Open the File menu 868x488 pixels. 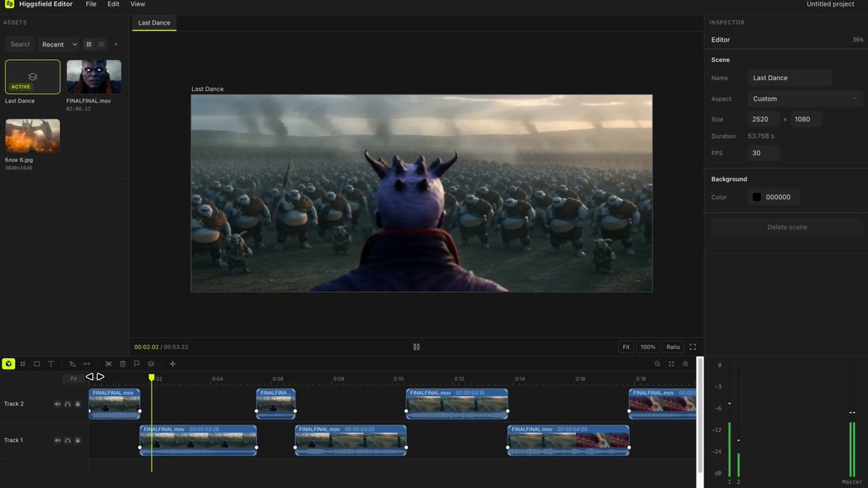90,4
